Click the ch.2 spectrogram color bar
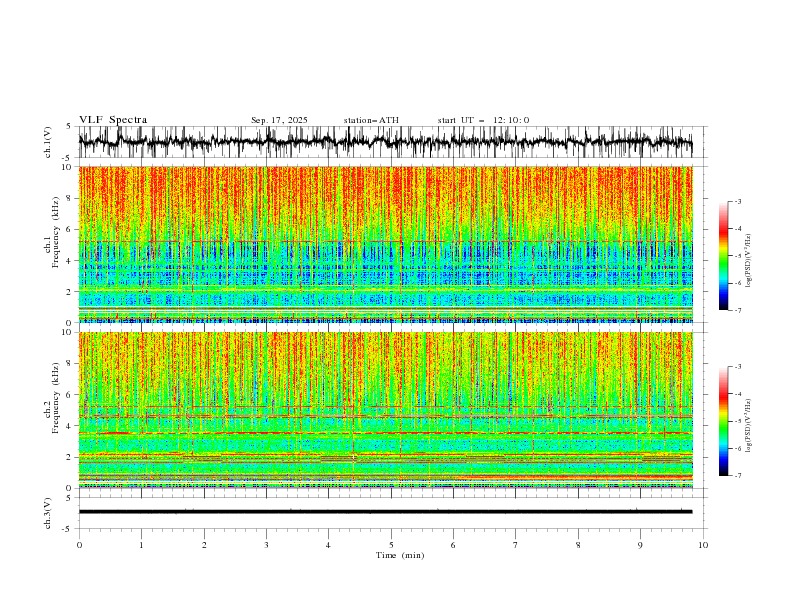 (x=723, y=421)
